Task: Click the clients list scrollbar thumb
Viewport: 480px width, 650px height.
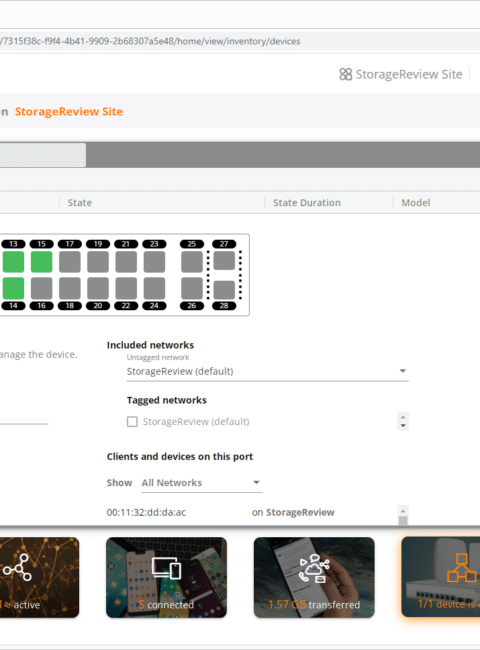Action: pyautogui.click(x=403, y=521)
